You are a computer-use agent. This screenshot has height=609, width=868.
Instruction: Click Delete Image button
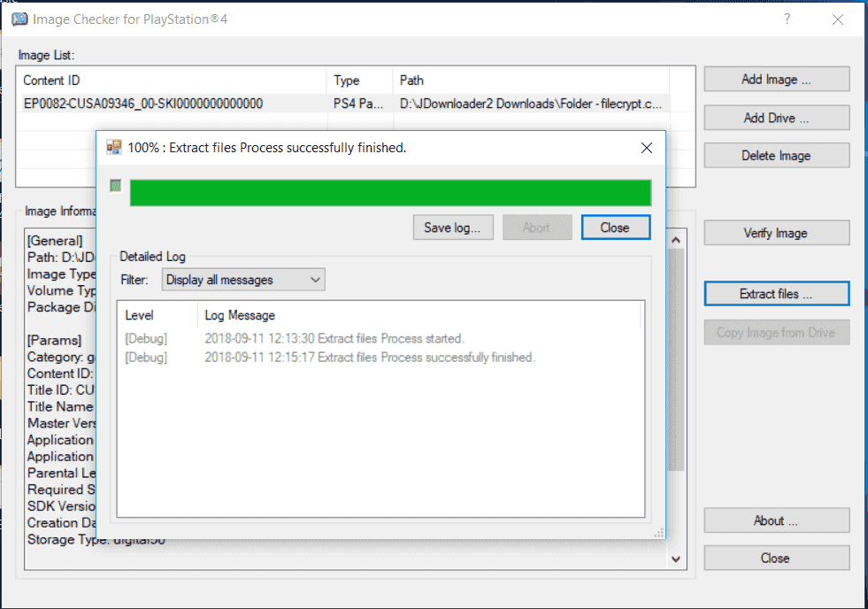[x=777, y=156]
